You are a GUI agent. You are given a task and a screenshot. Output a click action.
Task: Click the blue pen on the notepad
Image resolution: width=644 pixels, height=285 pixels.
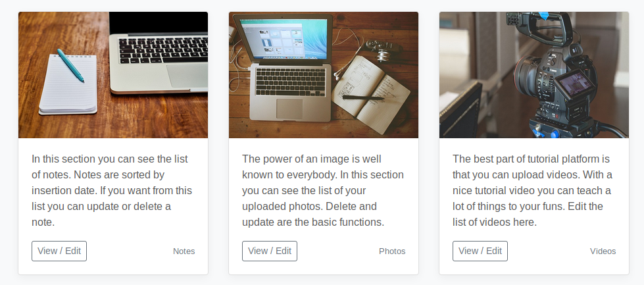pos(70,65)
